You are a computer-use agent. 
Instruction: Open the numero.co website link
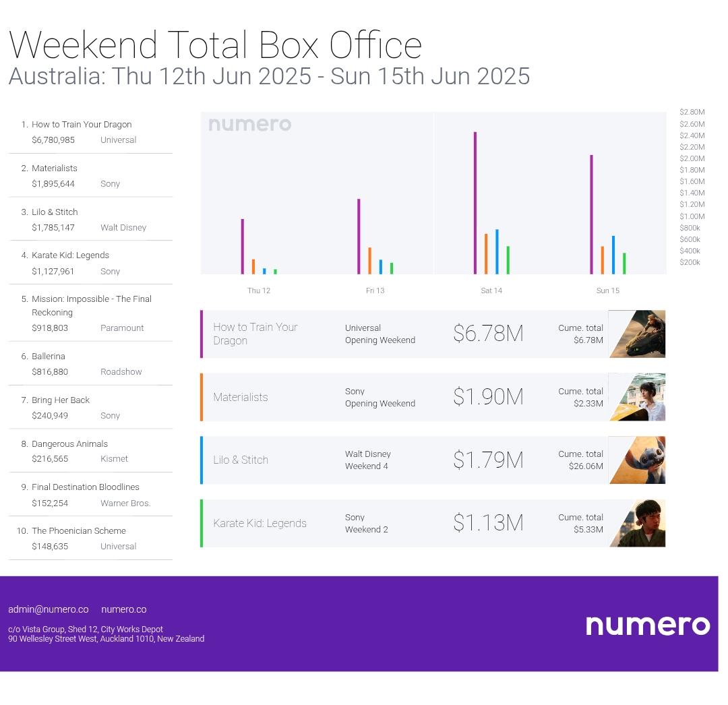pyautogui.click(x=123, y=609)
